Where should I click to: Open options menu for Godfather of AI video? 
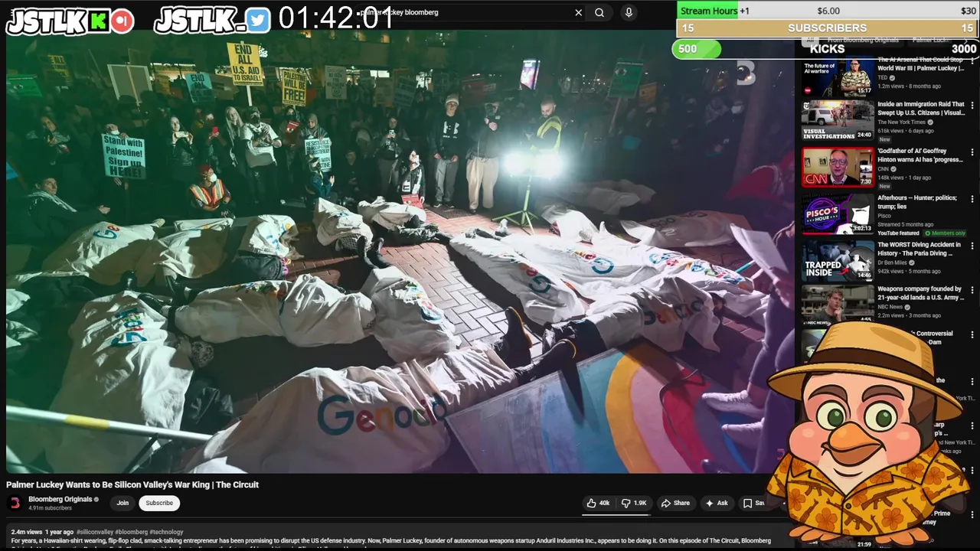972,152
